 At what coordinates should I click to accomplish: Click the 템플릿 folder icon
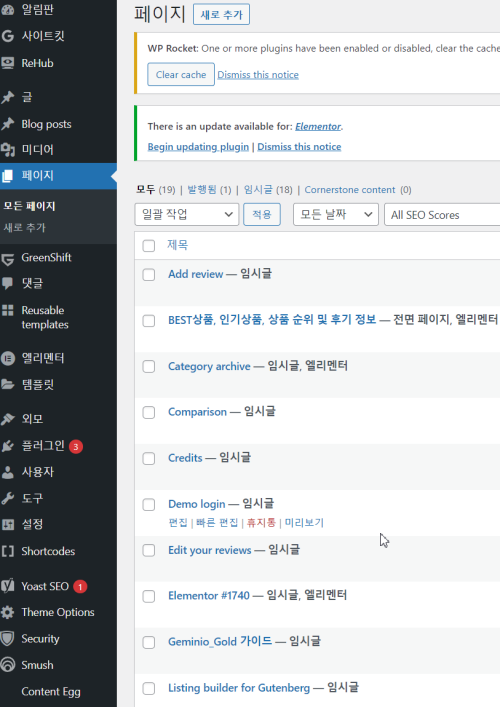(7, 384)
